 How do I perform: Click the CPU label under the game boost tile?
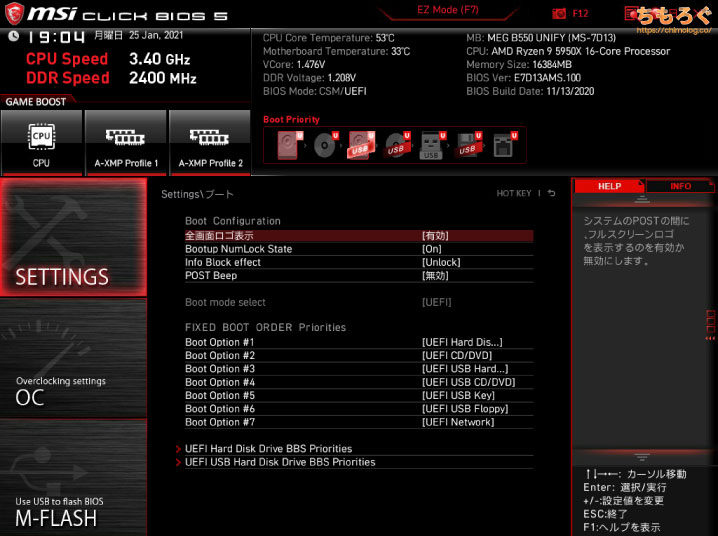pyautogui.click(x=41, y=163)
